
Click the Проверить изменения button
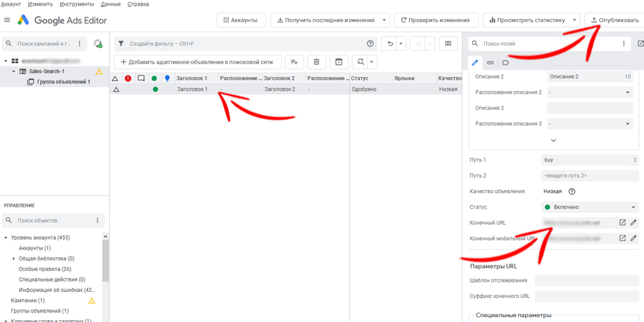[436, 20]
